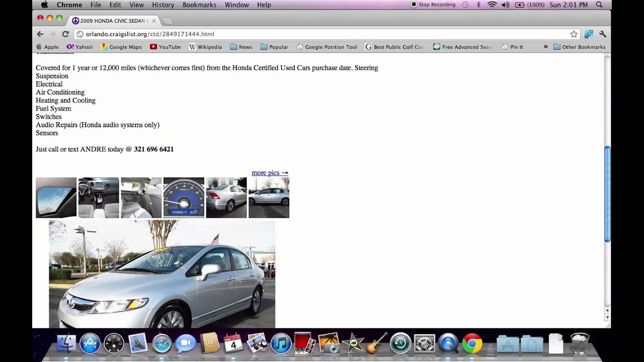
Task: Click the blue extension icon beside the star
Action: [588, 34]
